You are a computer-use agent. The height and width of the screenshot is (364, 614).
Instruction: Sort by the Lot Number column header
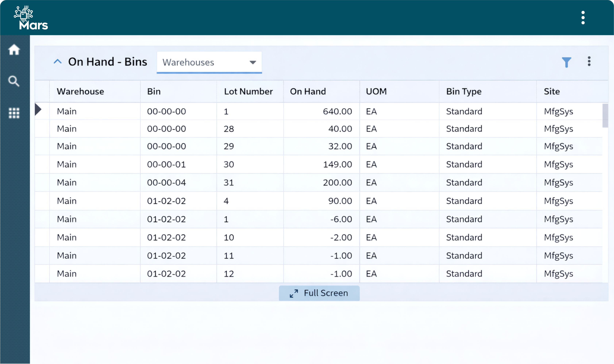(x=248, y=91)
